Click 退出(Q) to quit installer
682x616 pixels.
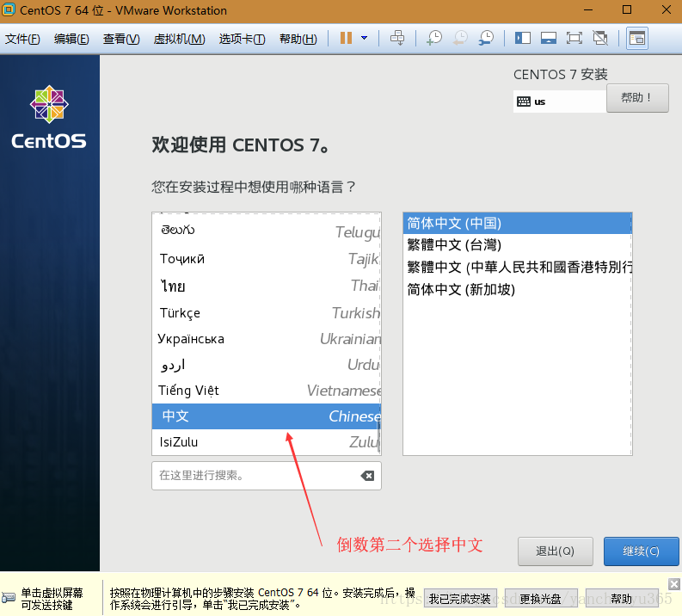(x=555, y=551)
